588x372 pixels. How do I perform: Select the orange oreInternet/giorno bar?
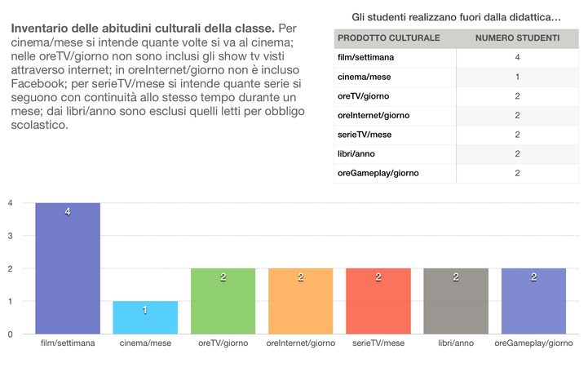300,301
